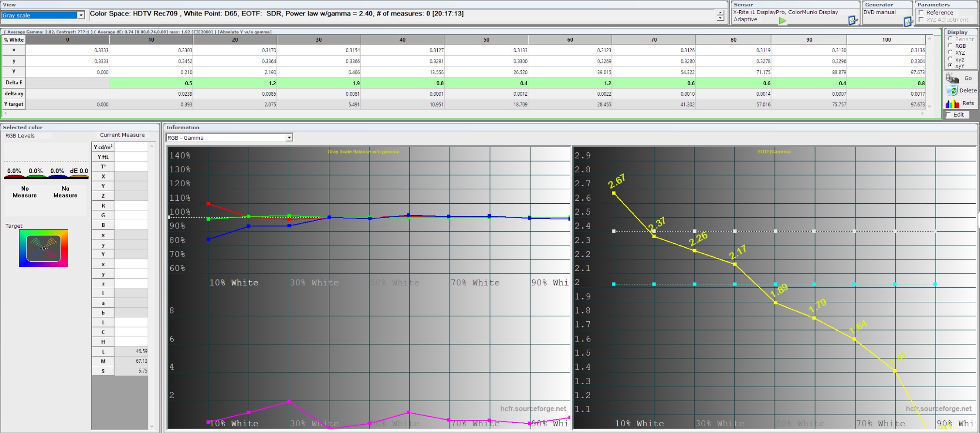
Task: Select the 50 % White column header
Action: pyautogui.click(x=486, y=40)
